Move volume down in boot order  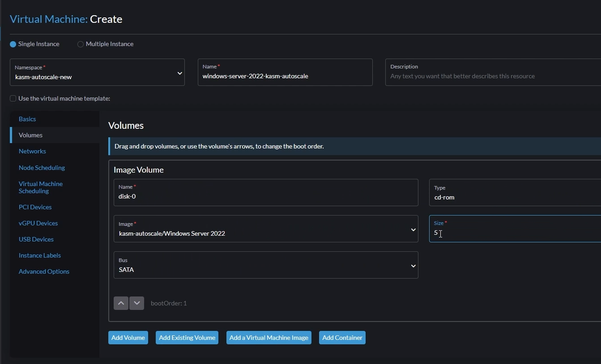tap(137, 303)
